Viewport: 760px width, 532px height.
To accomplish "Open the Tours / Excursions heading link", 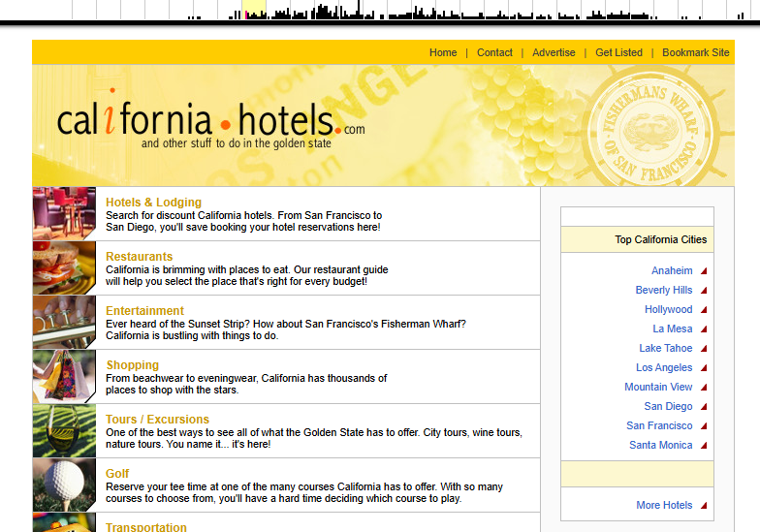I will click(x=157, y=419).
